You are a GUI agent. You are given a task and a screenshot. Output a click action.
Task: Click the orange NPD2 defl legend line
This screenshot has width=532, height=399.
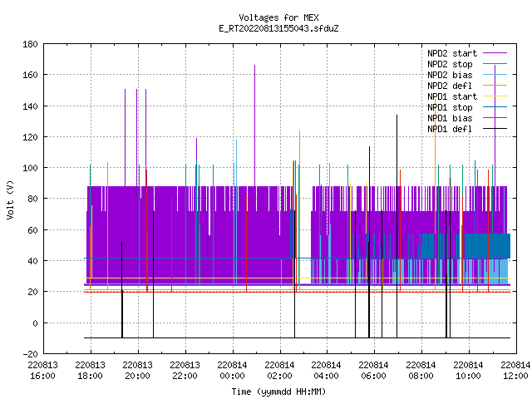point(495,86)
